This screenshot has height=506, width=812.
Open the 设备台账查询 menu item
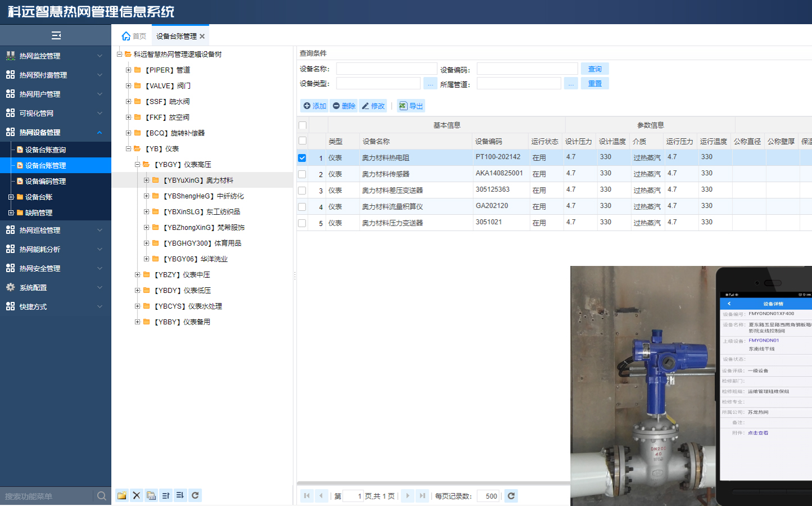(x=46, y=150)
